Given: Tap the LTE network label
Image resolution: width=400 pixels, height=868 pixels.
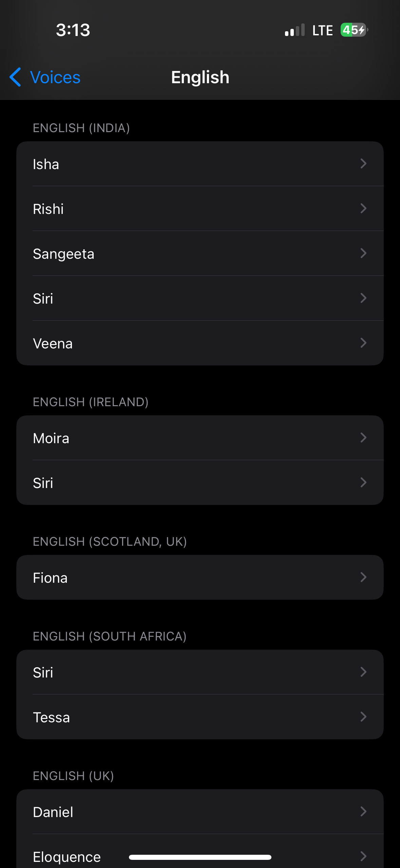Looking at the screenshot, I should tap(322, 30).
